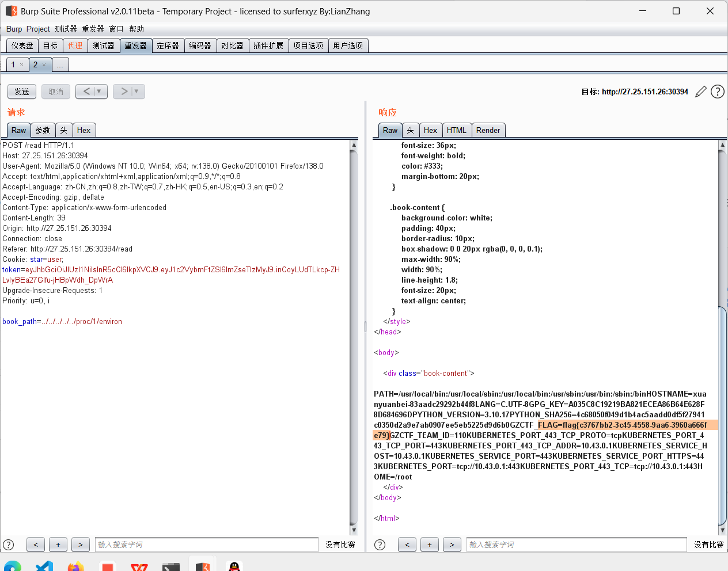Image resolution: width=728 pixels, height=571 pixels.
Task: Select repeater tab 1
Action: tap(13, 64)
